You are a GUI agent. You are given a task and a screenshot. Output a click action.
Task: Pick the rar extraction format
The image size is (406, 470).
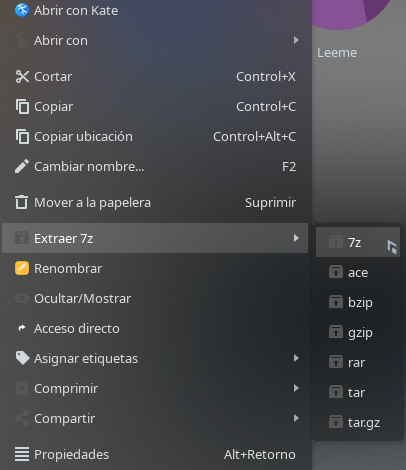(x=358, y=362)
